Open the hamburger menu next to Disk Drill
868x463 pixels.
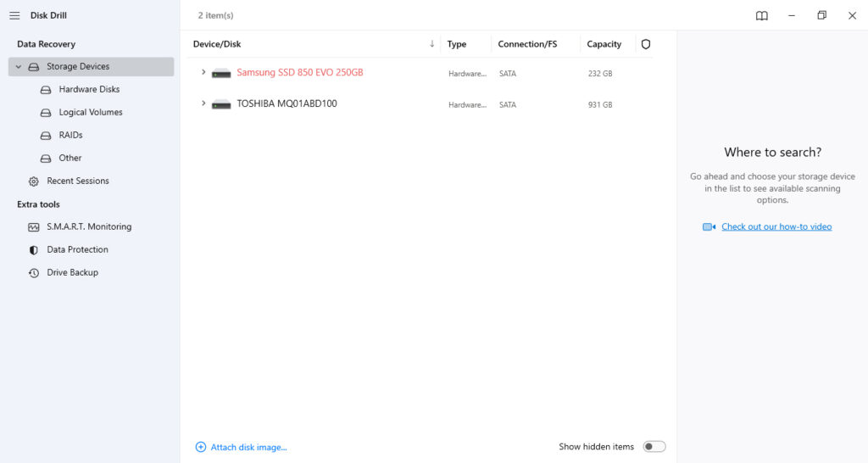coord(14,15)
